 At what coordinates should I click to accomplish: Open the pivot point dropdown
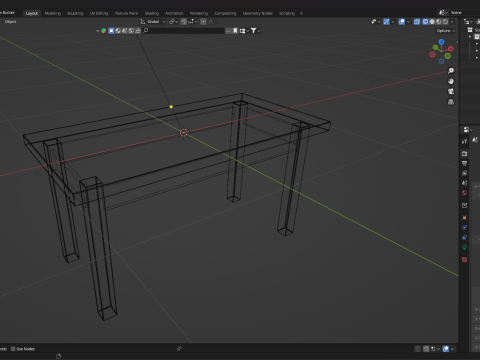[x=173, y=22]
